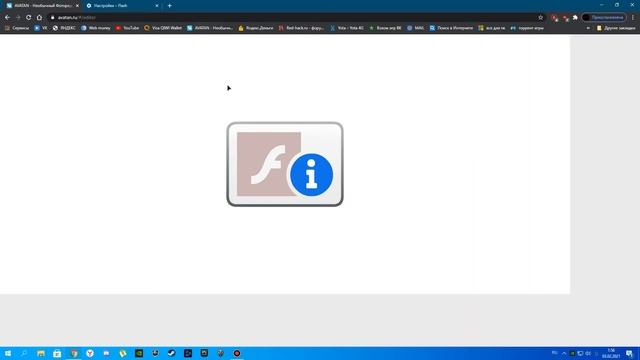Open a new browser tab

pyautogui.click(x=169, y=6)
